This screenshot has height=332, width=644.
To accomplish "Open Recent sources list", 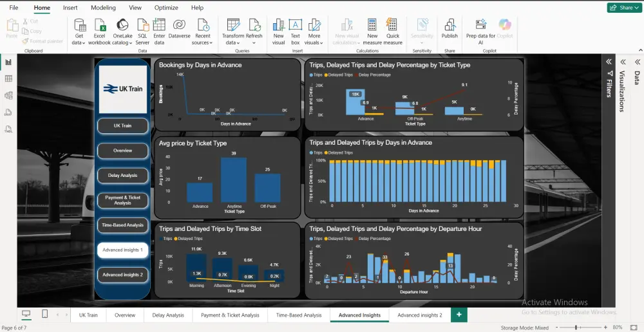I will coord(202,32).
